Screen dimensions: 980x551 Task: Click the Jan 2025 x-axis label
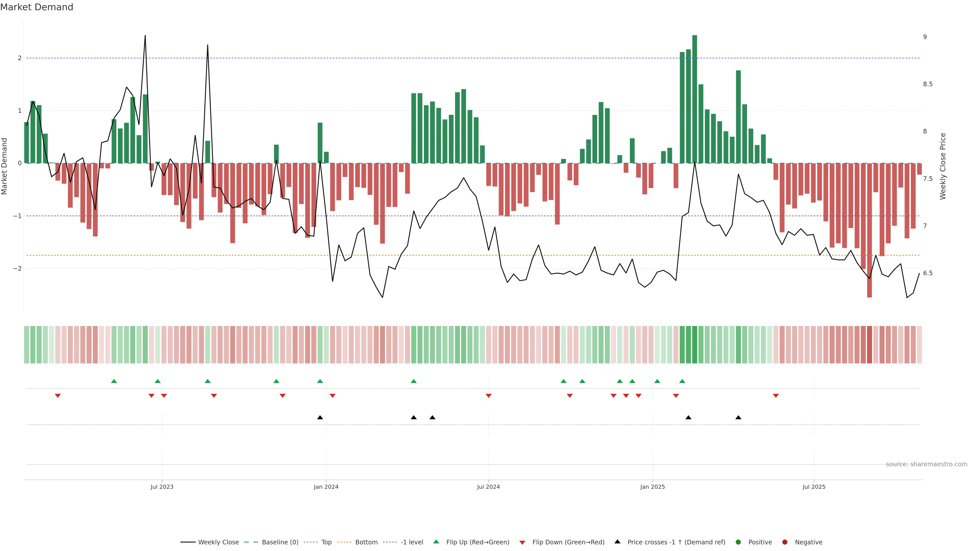(x=653, y=487)
